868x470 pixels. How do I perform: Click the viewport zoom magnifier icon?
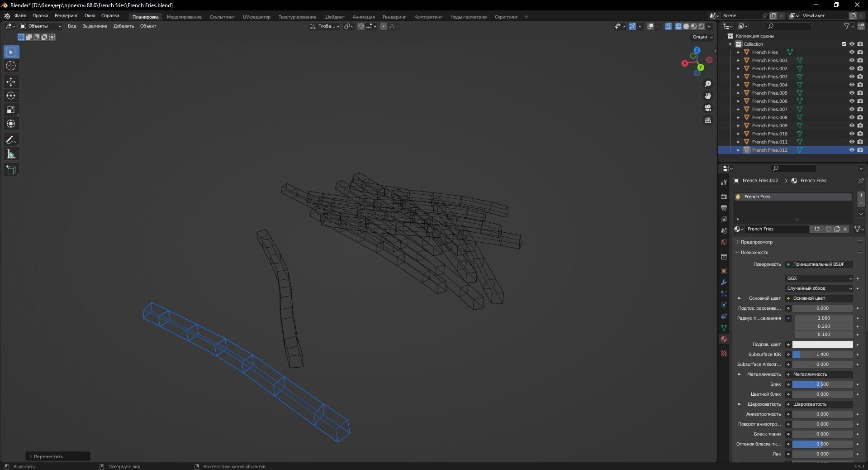(x=708, y=84)
